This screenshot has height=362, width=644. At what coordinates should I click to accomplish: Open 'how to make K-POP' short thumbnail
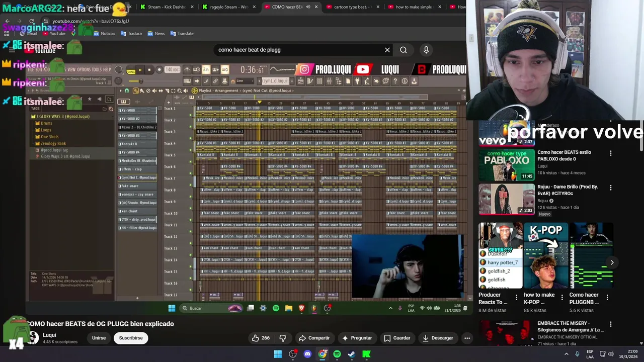pos(546,255)
